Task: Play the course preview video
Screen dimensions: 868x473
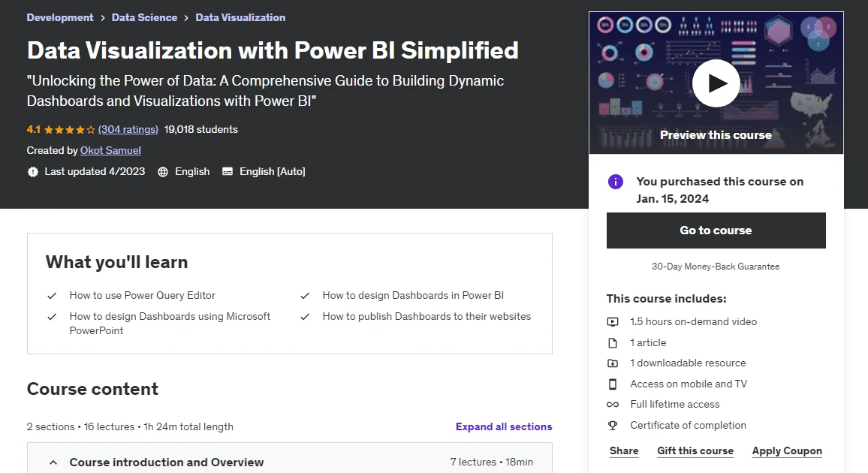Action: [716, 83]
